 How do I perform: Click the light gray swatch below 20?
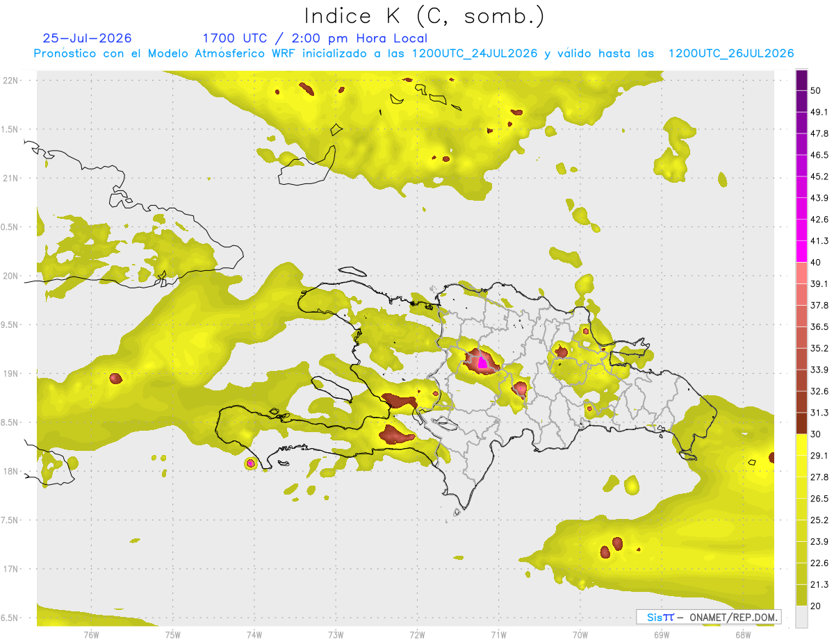(801, 617)
